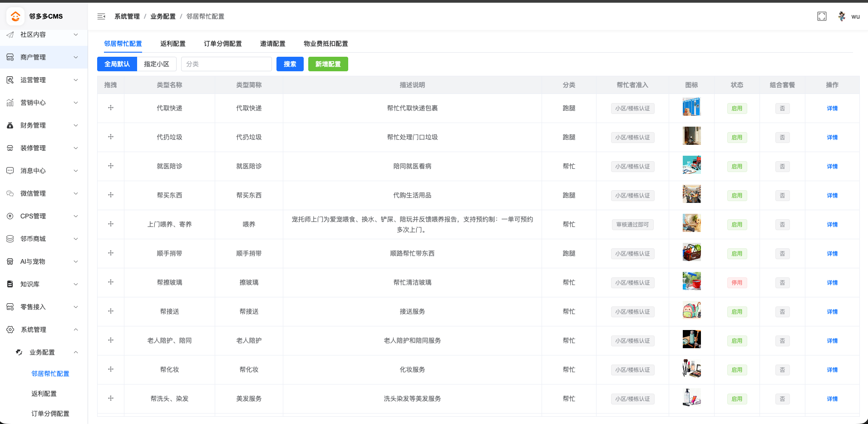
Task: Expand the 商户管理 menu chevron
Action: pos(76,57)
